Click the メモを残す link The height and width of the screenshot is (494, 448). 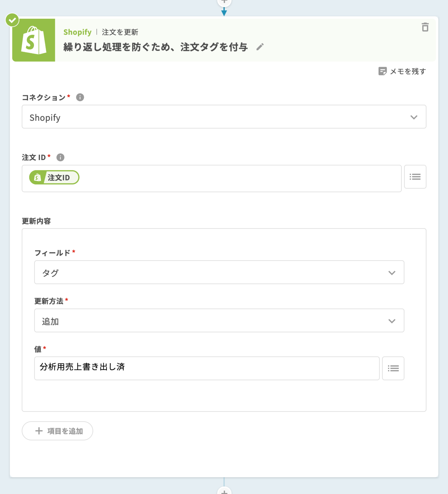[x=408, y=71]
